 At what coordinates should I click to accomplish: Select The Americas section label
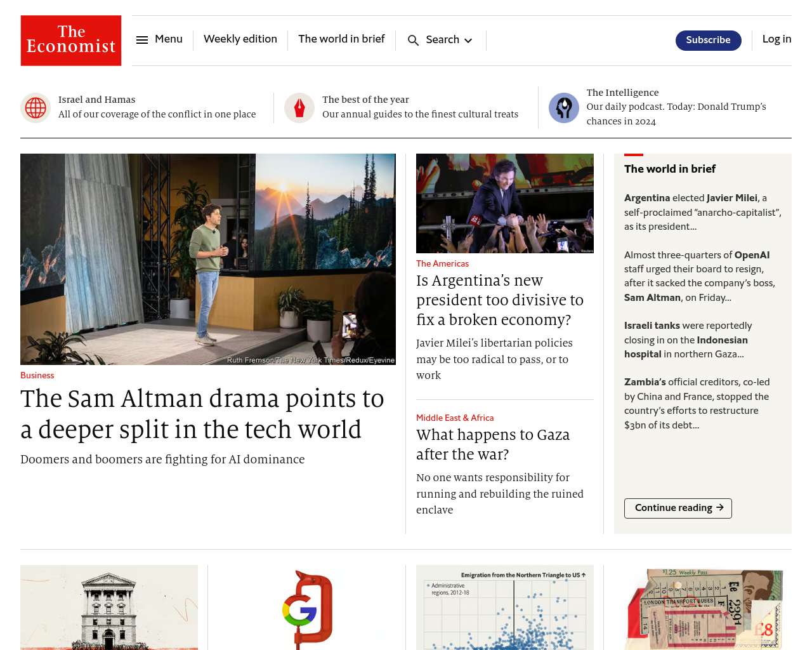tap(442, 264)
